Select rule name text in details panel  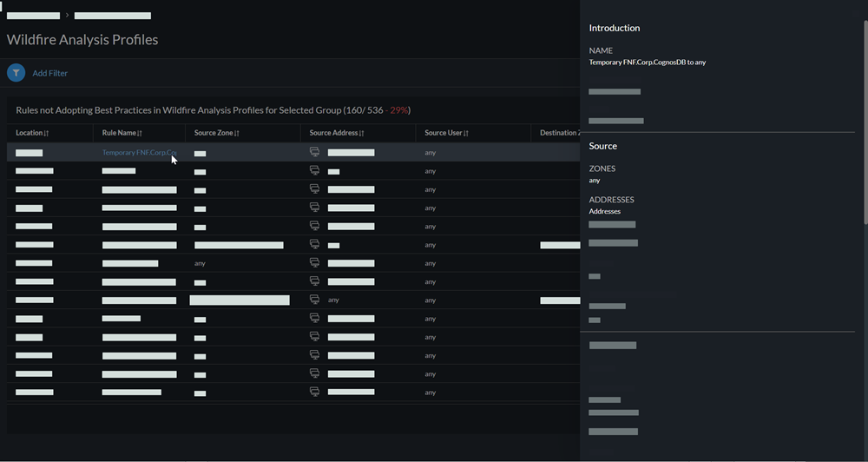point(648,63)
